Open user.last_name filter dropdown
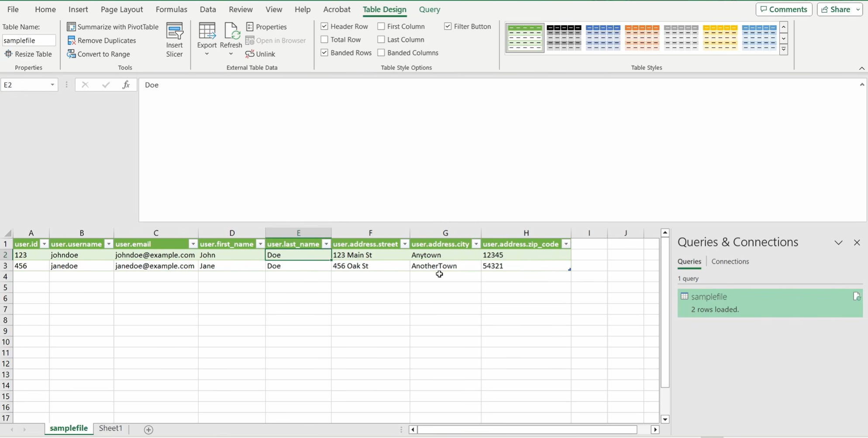The image size is (868, 438). pyautogui.click(x=326, y=244)
